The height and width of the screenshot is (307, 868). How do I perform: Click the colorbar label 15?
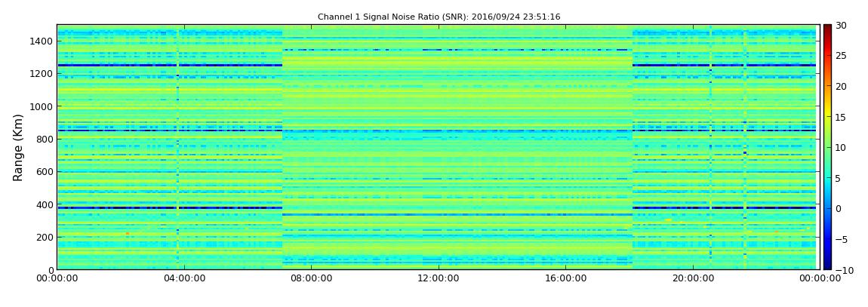click(841, 117)
